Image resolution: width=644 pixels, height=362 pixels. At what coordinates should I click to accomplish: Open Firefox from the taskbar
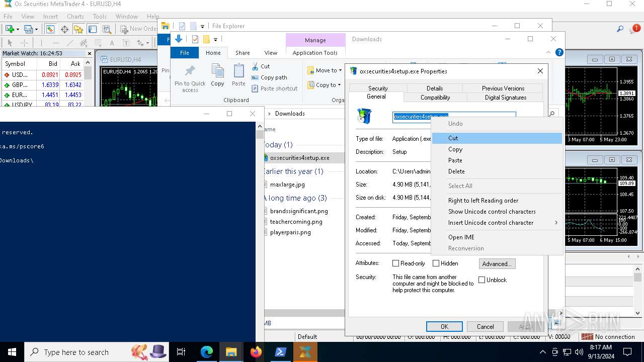click(x=256, y=352)
